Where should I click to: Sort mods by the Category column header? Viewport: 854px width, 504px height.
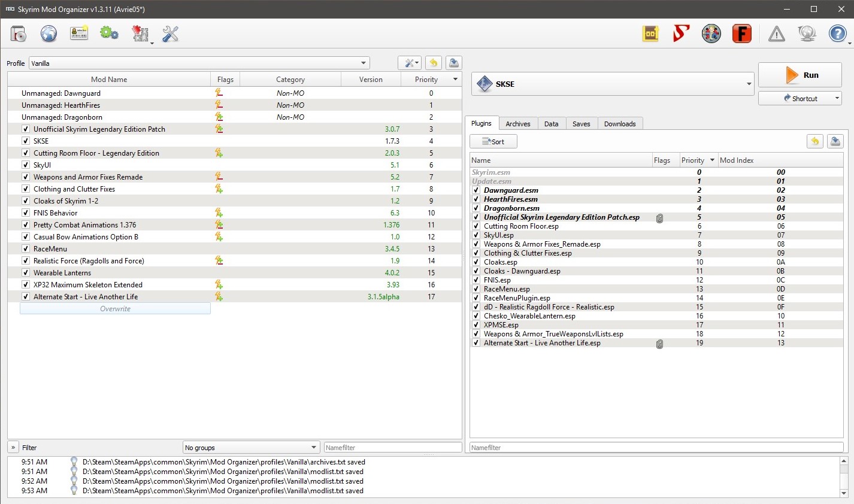[x=290, y=80]
